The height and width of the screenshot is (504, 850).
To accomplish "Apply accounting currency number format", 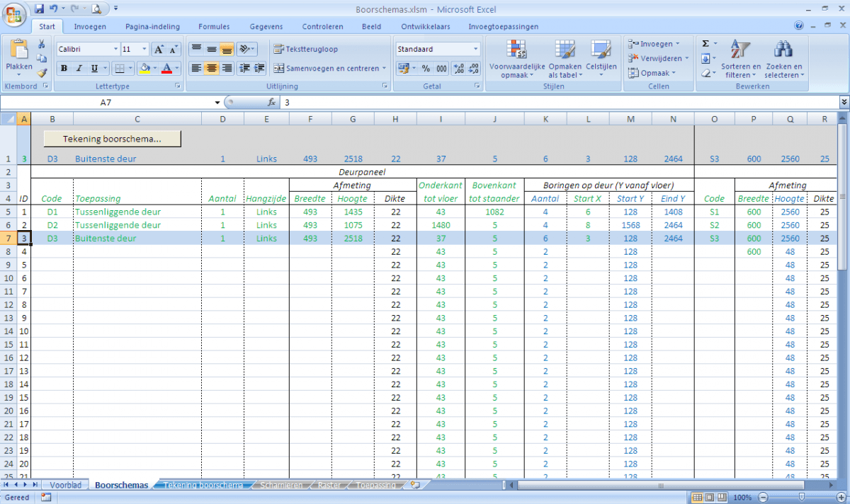I will pyautogui.click(x=403, y=69).
